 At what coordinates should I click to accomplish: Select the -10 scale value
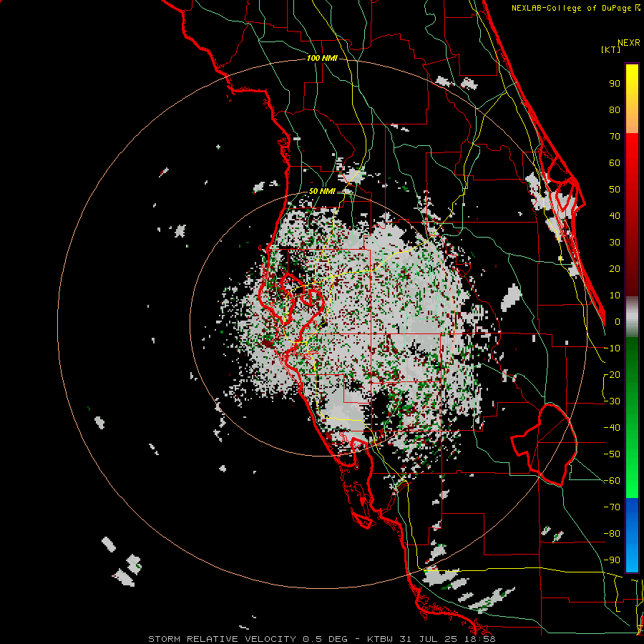[612, 348]
